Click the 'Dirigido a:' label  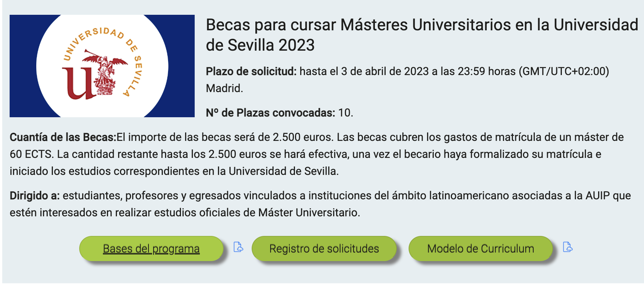point(35,196)
